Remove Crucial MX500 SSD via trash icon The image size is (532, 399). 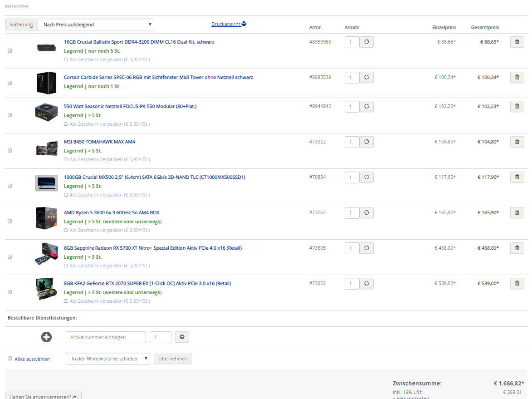(x=517, y=177)
